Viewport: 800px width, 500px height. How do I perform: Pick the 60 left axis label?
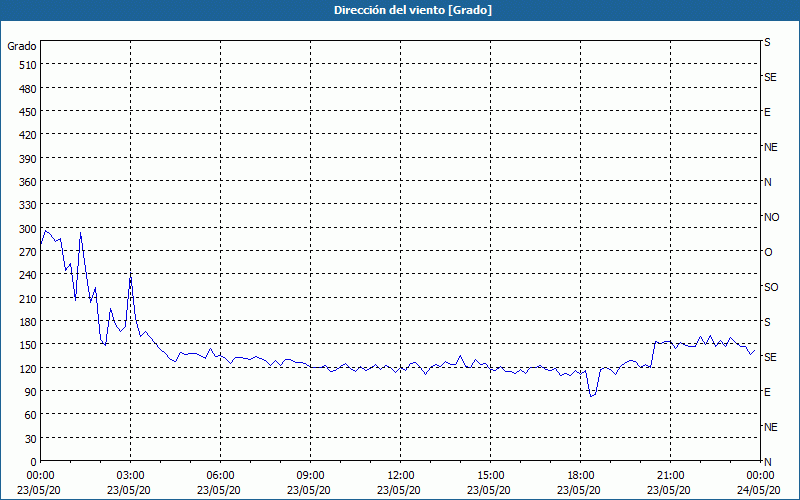[31, 415]
